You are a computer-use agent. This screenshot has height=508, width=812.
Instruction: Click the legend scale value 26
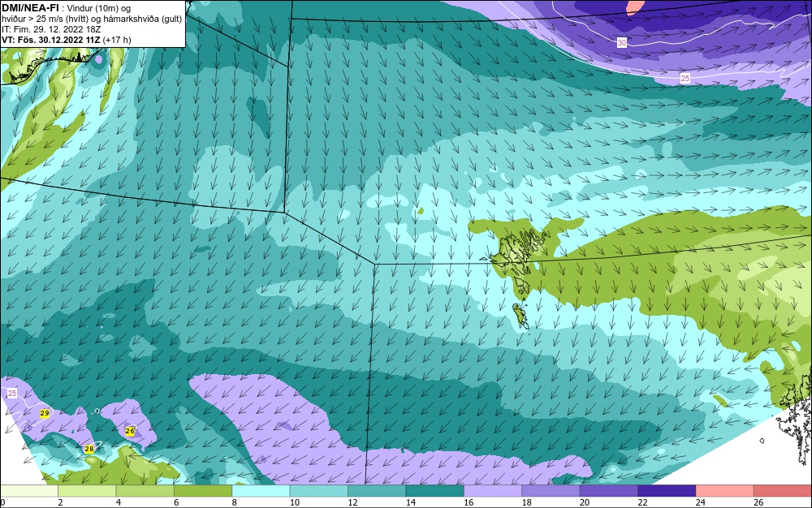coord(758,502)
